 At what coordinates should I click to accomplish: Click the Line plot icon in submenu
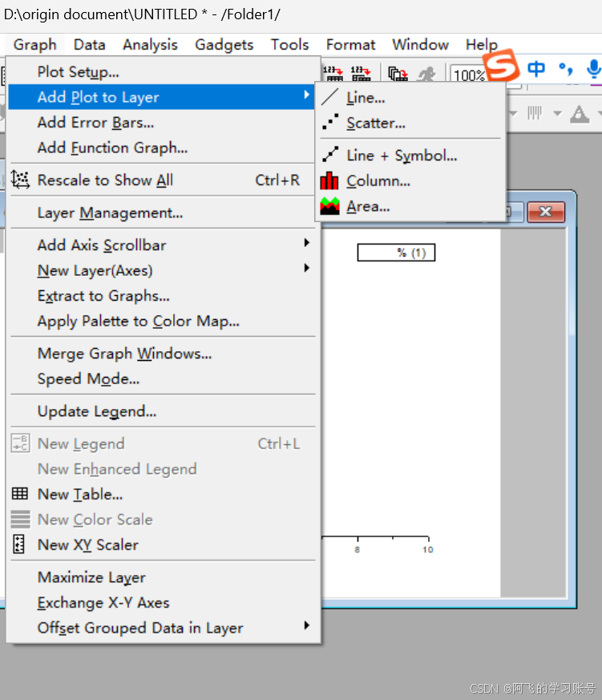pos(330,97)
